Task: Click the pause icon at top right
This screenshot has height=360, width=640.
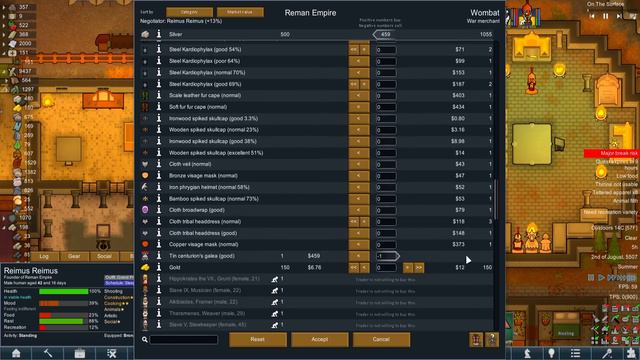Action: (606, 16)
